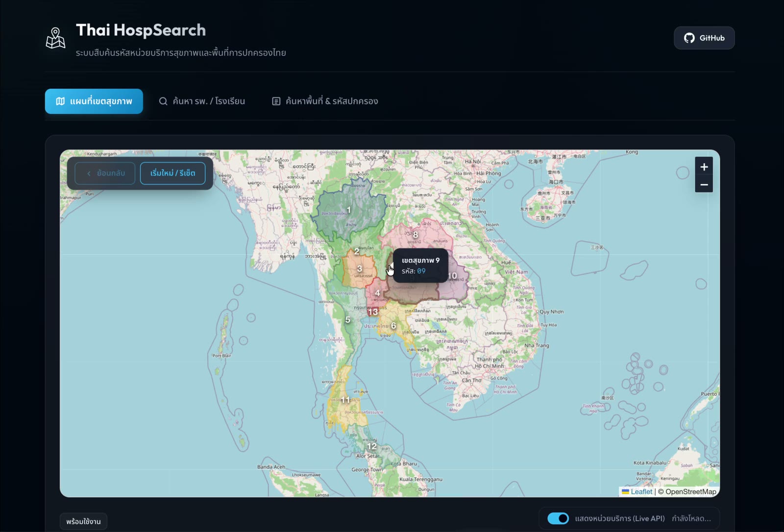This screenshot has height=532, width=784.
Task: Click health region 5 label
Action: click(x=348, y=320)
